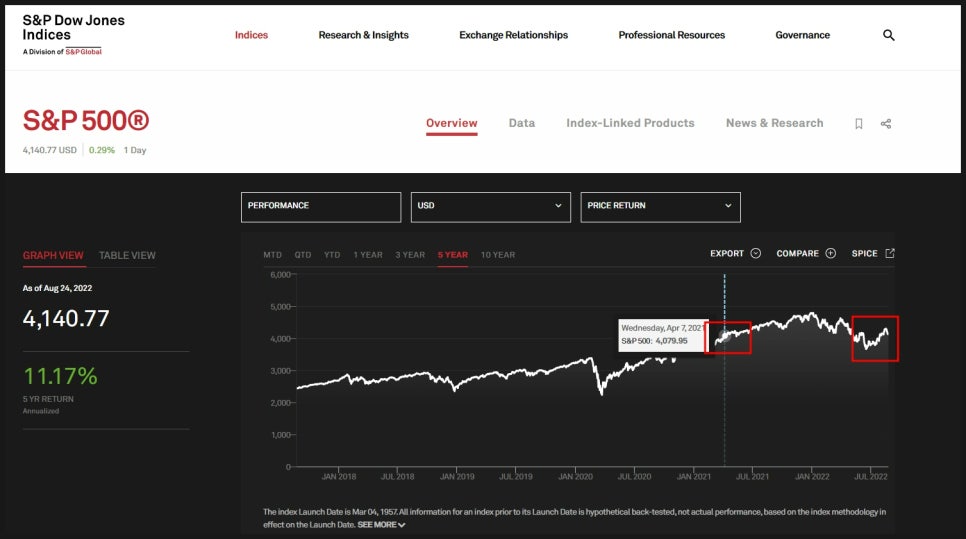This screenshot has width=966, height=539.
Task: Switch to the Data tab
Action: (x=522, y=123)
